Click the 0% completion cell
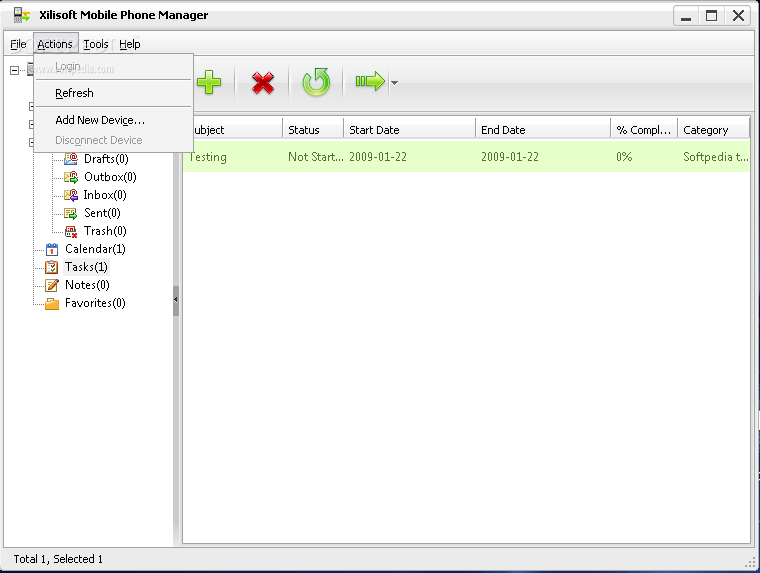 (624, 157)
